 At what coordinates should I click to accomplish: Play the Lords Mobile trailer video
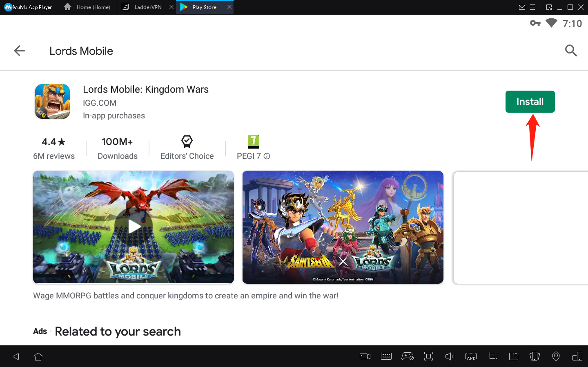pyautogui.click(x=134, y=227)
